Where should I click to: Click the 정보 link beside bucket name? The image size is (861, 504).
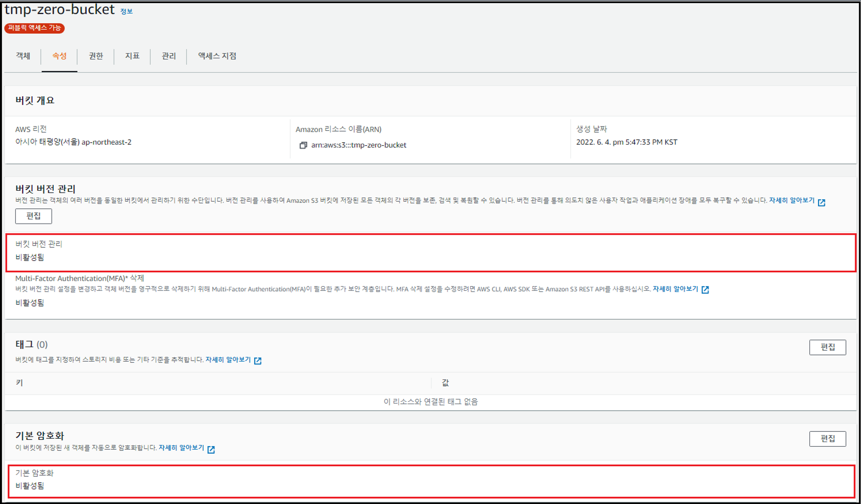pyautogui.click(x=126, y=12)
